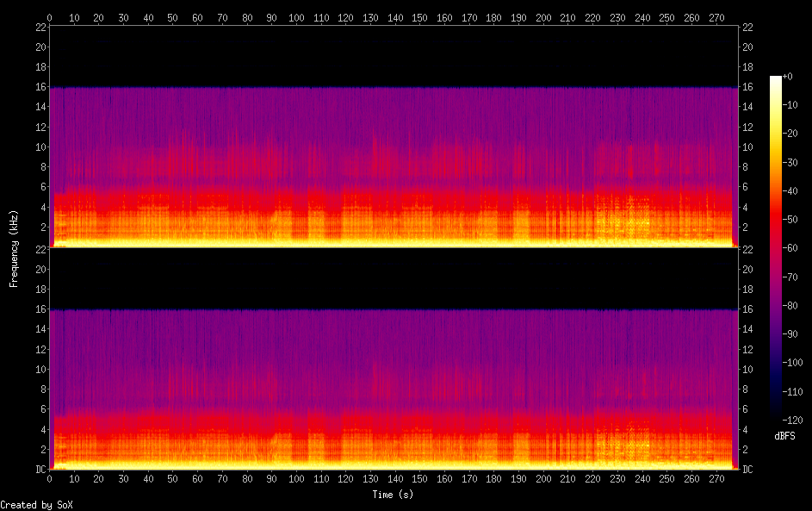Image resolution: width=812 pixels, height=511 pixels.
Task: Click '270' on the top time axis
Action: (x=716, y=17)
